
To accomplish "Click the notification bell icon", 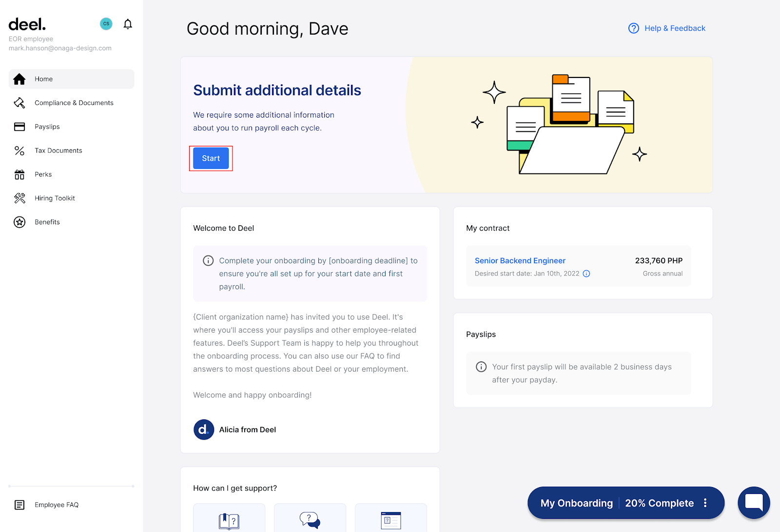I will [128, 24].
